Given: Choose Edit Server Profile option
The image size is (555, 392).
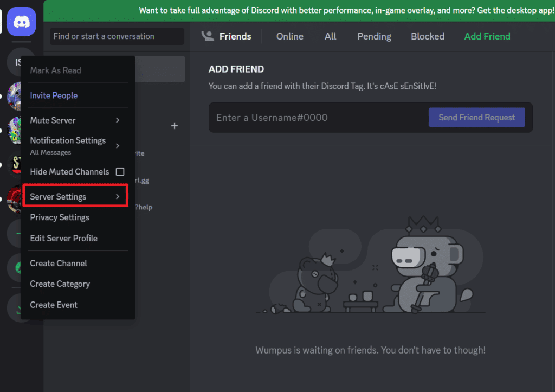Looking at the screenshot, I should tap(78, 239).
